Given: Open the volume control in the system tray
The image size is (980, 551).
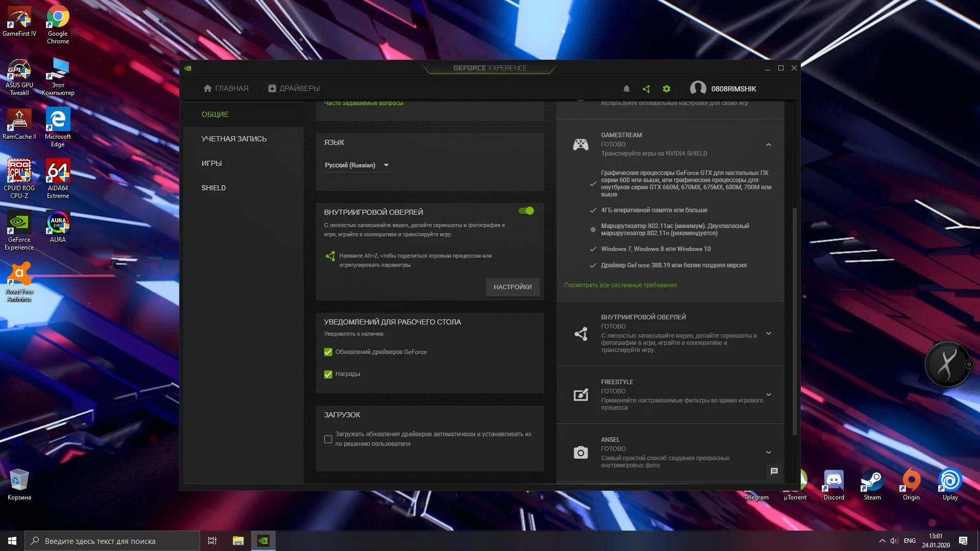Looking at the screenshot, I should [894, 541].
